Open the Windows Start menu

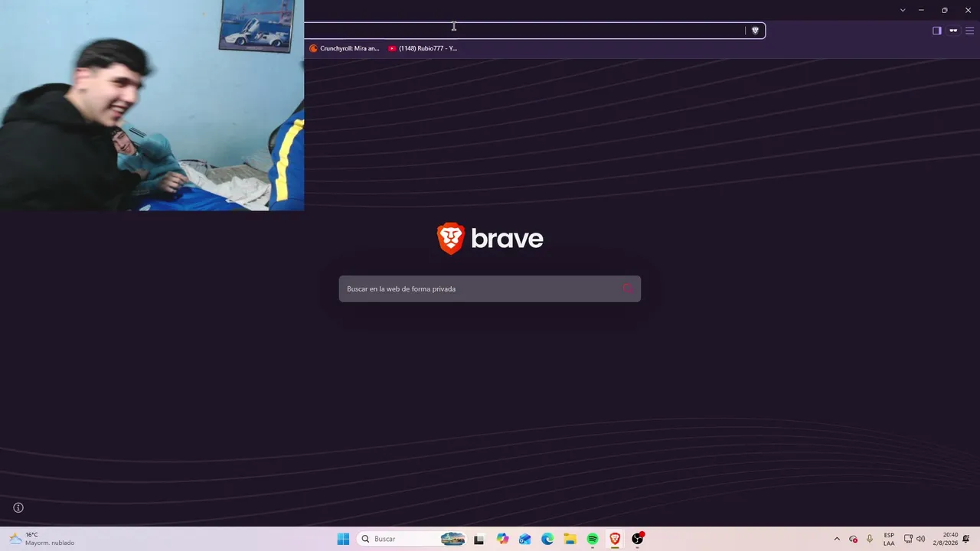343,539
